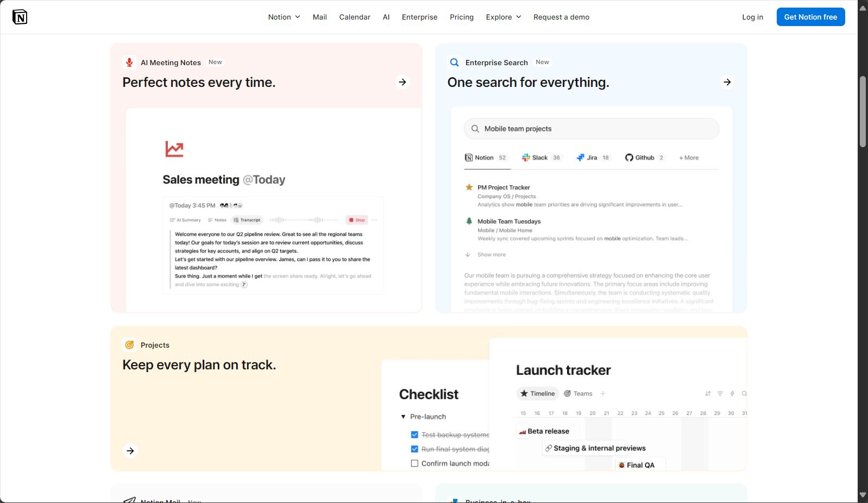Click the Get Notion free button
The height and width of the screenshot is (503, 868).
[810, 17]
